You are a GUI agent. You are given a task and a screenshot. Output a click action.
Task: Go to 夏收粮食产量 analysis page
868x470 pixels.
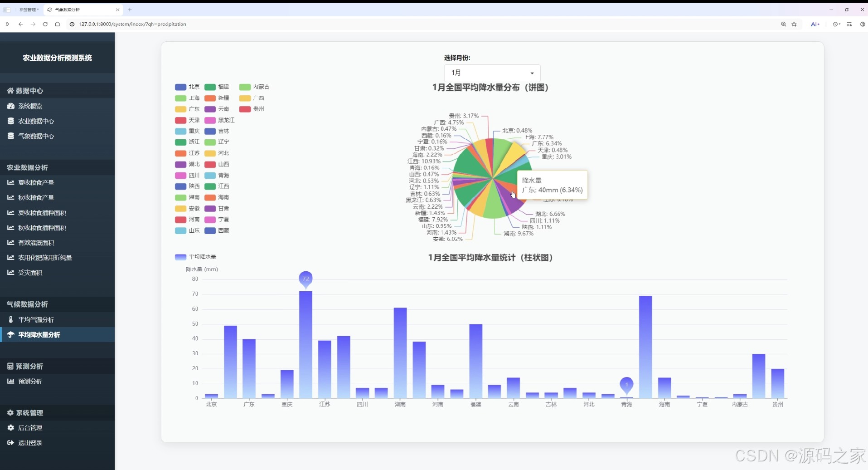(x=36, y=182)
